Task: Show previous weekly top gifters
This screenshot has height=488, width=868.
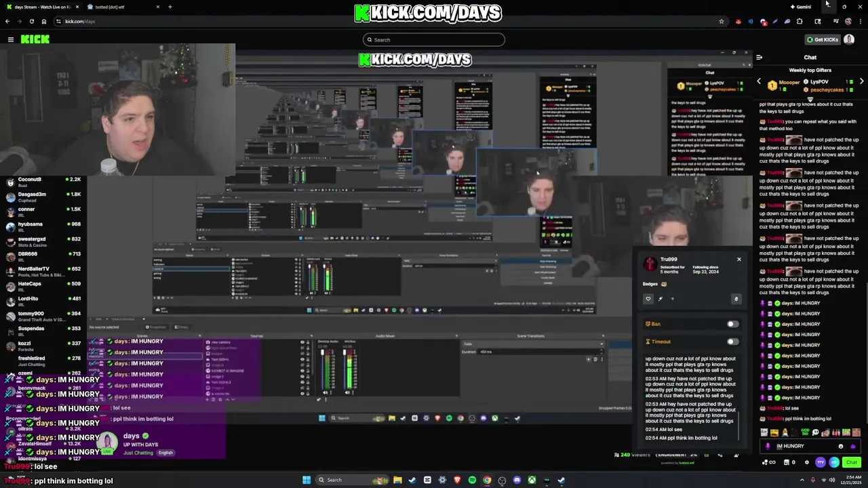Action: (x=759, y=81)
